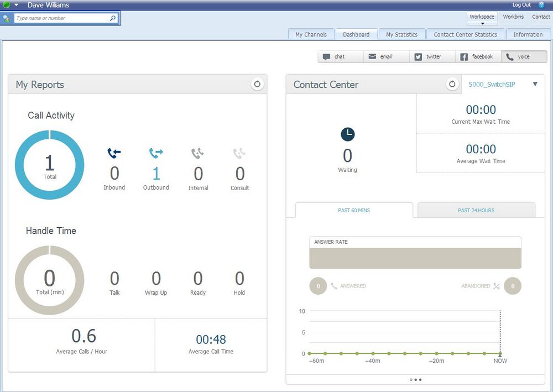Refresh the Contact Center panel
The width and height of the screenshot is (553, 392).
[x=452, y=84]
